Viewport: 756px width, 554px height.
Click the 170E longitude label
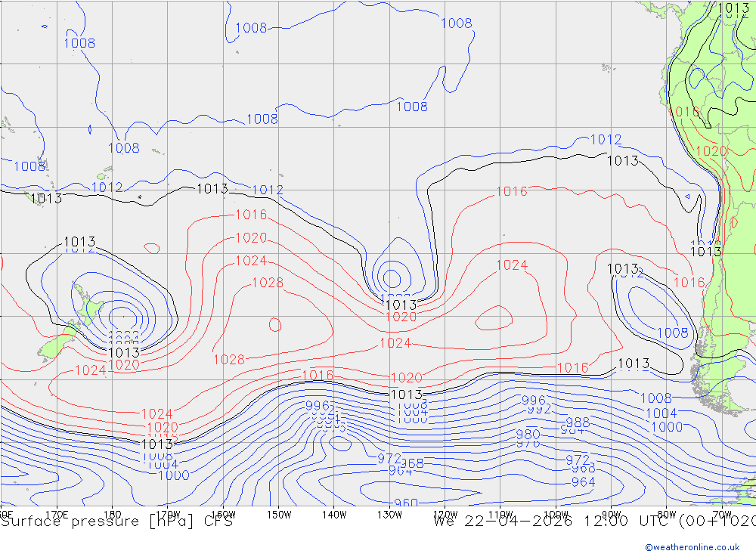click(x=57, y=515)
